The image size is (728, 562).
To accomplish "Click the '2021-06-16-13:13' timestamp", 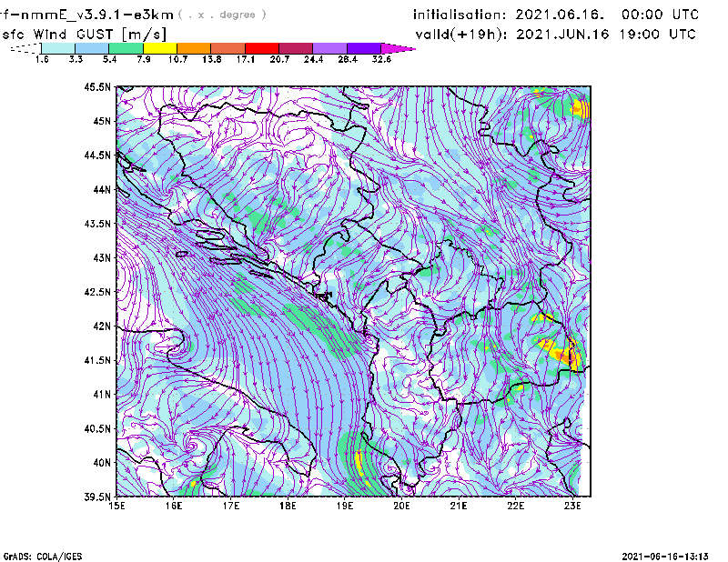I will point(665,556).
